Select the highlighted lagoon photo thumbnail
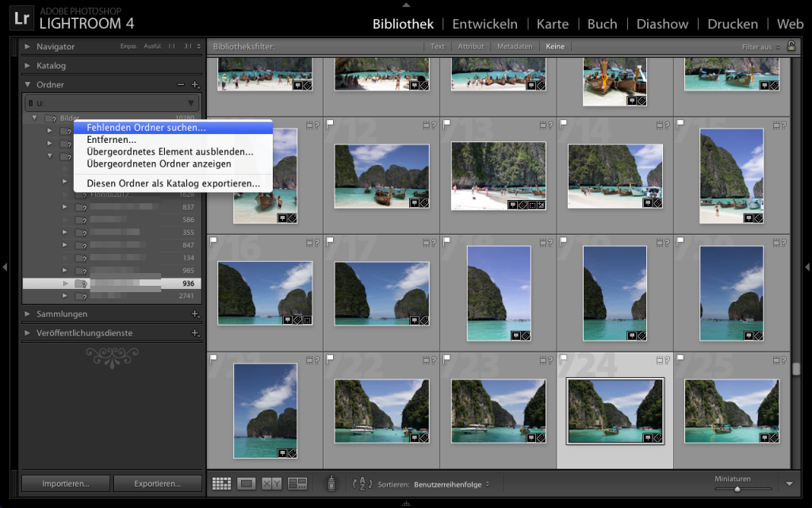This screenshot has width=812, height=508. tap(615, 413)
